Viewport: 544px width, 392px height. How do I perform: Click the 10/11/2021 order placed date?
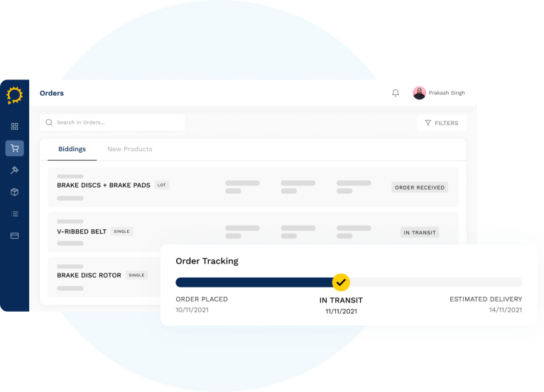[192, 310]
